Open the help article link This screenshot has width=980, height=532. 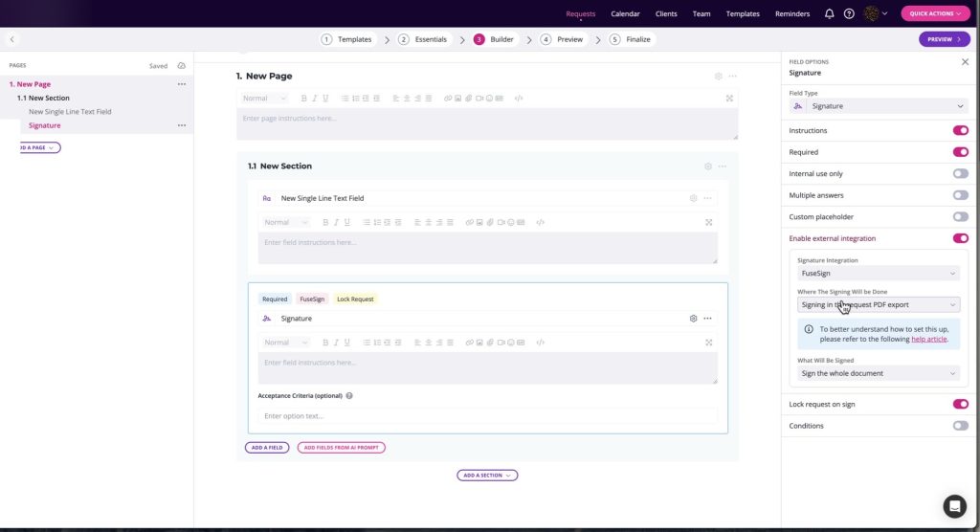[x=928, y=339]
